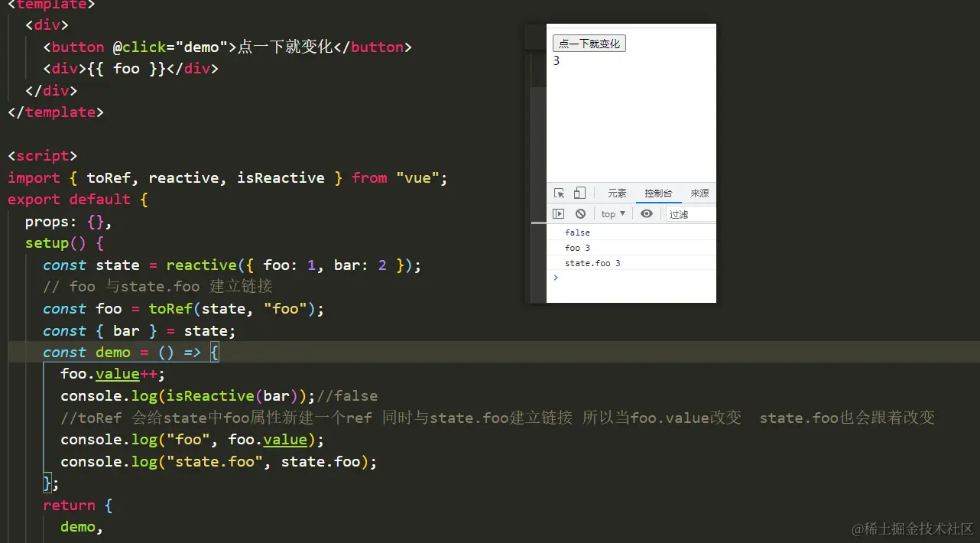Click the <button @click="demo"> template line
980x543 pixels.
(228, 47)
